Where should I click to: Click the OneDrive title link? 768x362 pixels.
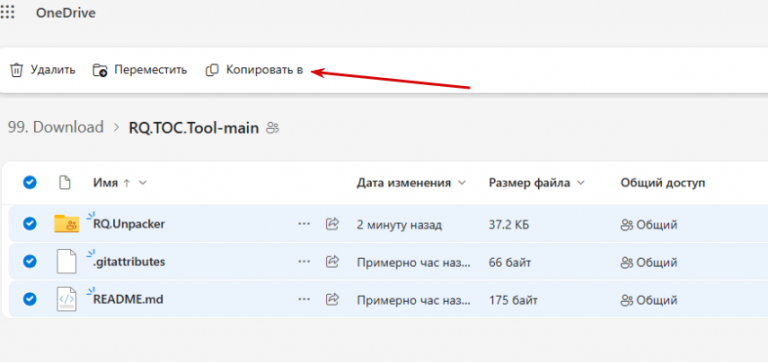coord(66,13)
